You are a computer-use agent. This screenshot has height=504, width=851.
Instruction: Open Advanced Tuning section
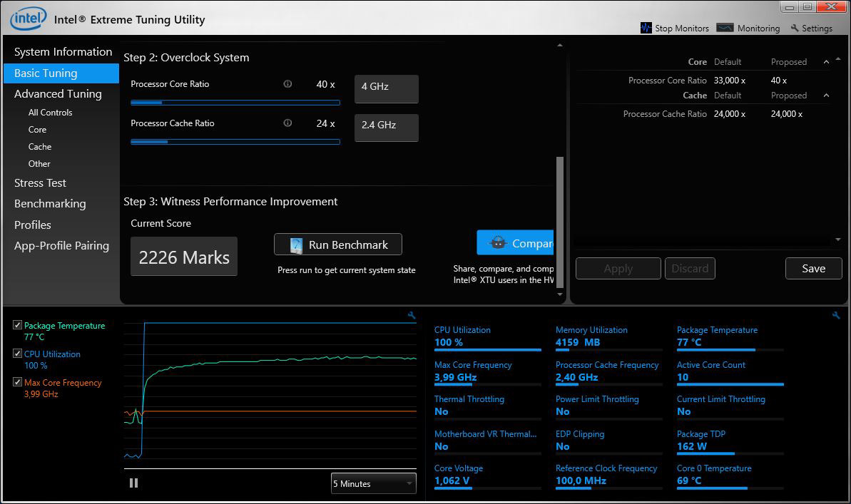(58, 94)
